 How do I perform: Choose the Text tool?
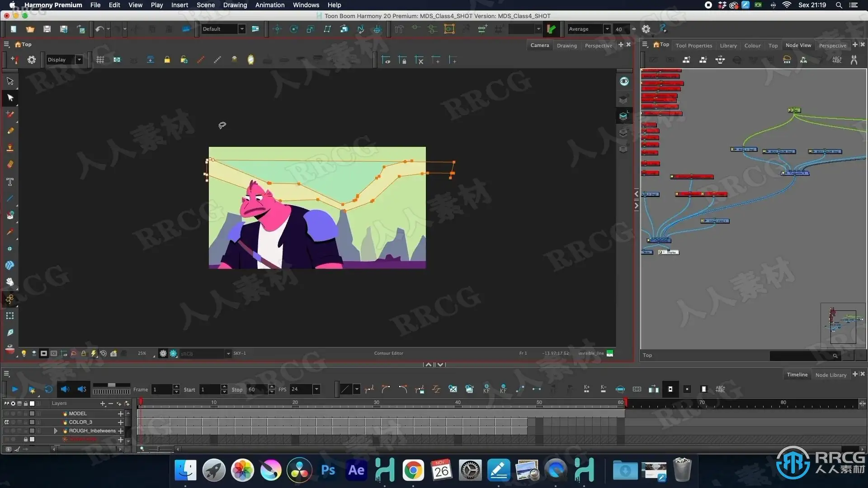pos(10,182)
